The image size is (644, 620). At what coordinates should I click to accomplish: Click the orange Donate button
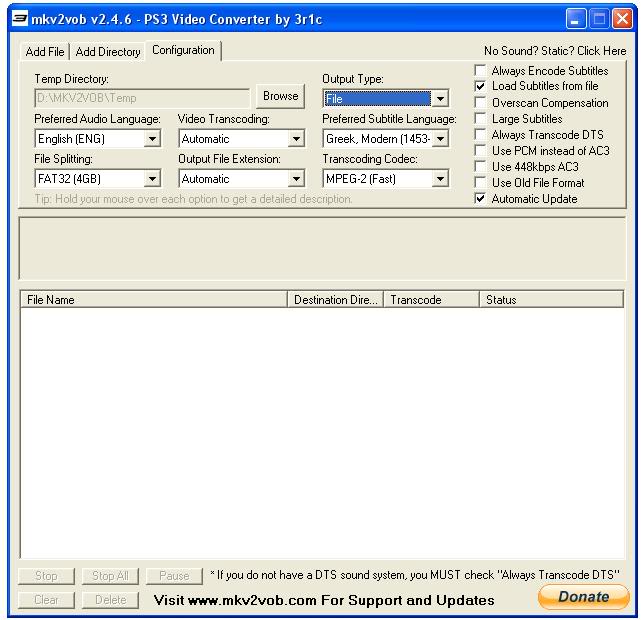coord(584,597)
